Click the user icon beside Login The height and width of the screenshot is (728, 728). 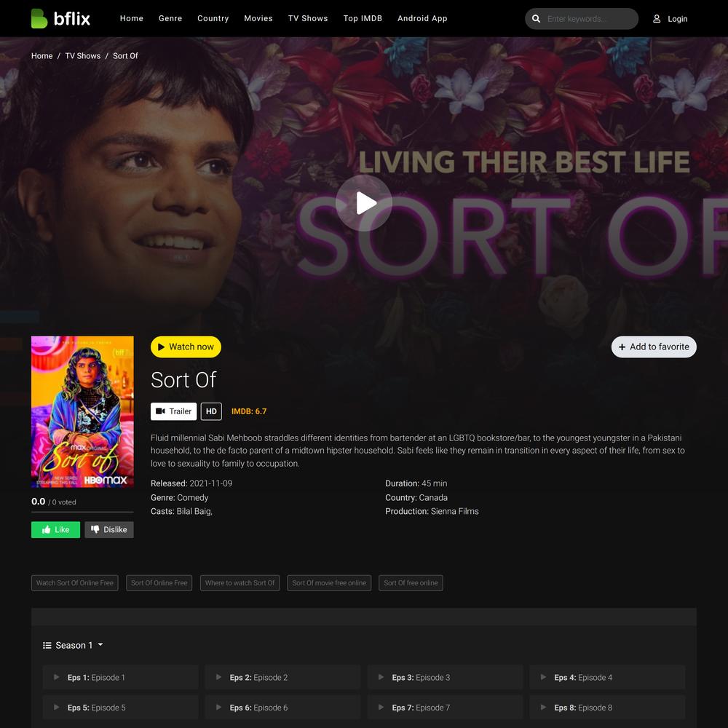657,19
